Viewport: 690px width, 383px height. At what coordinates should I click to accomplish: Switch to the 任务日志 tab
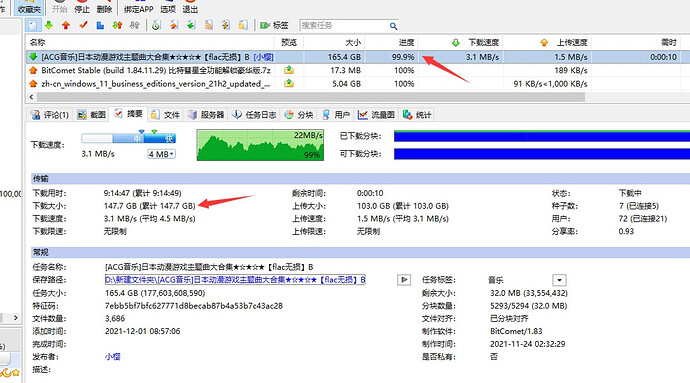[255, 115]
